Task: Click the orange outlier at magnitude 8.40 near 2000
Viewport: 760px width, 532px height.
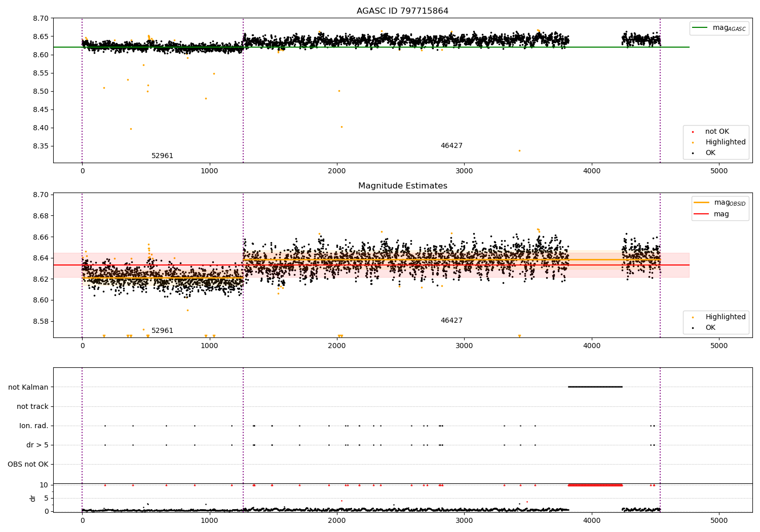Action: (341, 127)
